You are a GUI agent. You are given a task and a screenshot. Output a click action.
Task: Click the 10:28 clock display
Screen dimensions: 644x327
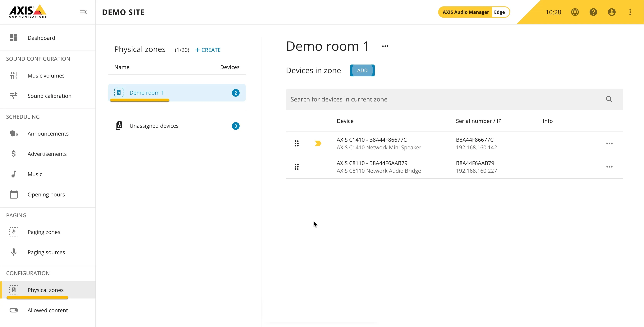(x=553, y=12)
